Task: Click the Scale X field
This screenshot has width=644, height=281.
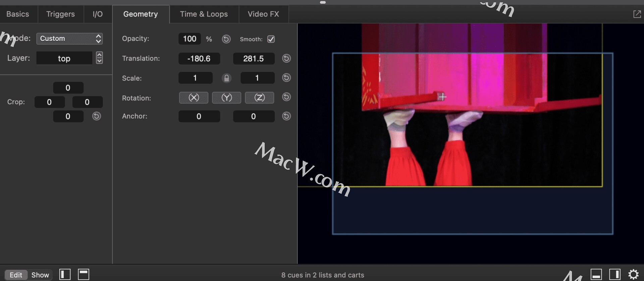Action: [196, 78]
